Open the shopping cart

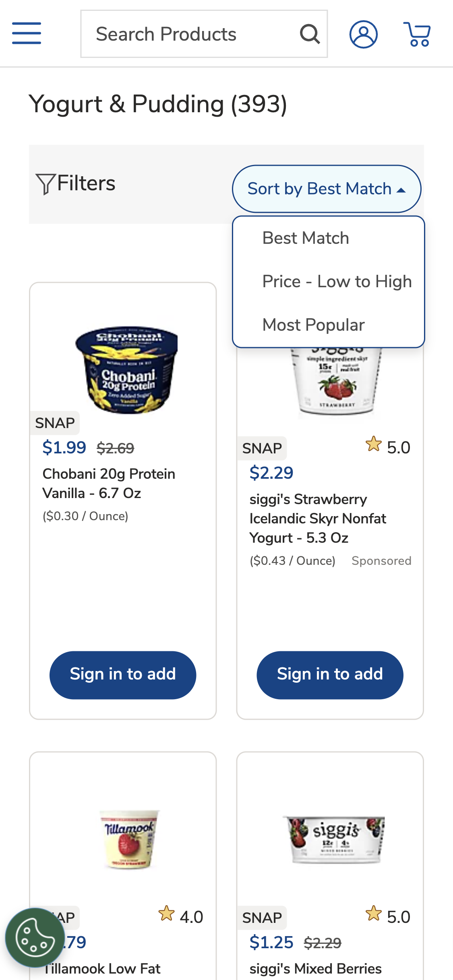pyautogui.click(x=418, y=34)
